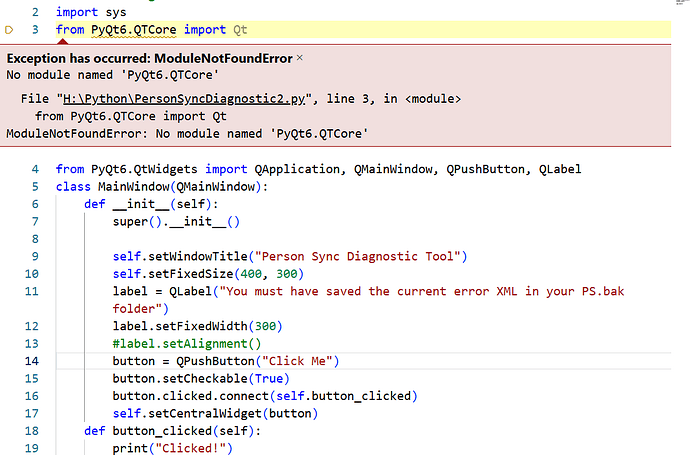690x455 pixels.
Task: Click the debug execution pointer arrow in gutter
Action: 9,30
